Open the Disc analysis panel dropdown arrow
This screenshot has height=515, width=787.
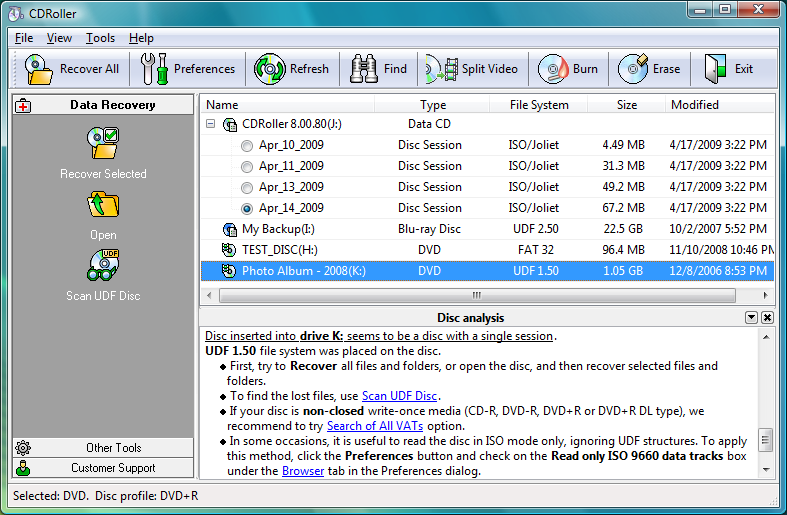coord(751,317)
